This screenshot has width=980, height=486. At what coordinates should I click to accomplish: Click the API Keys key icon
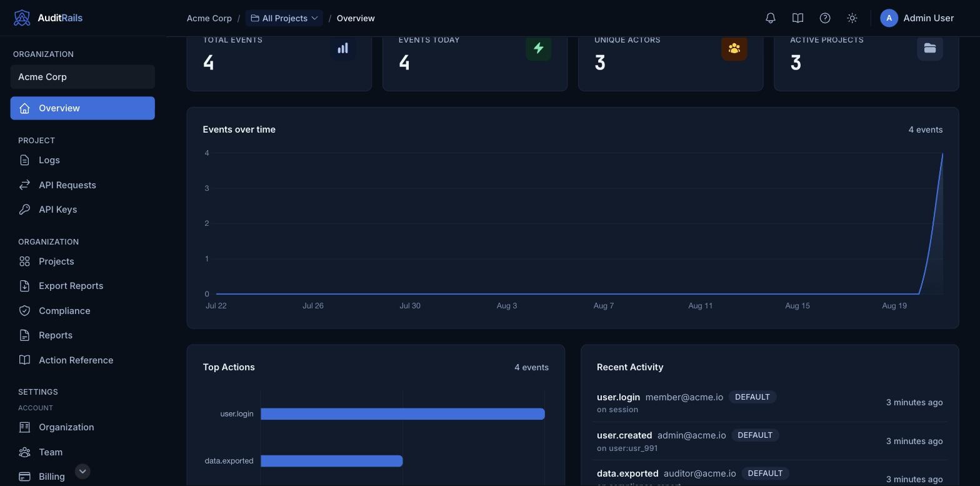point(24,210)
